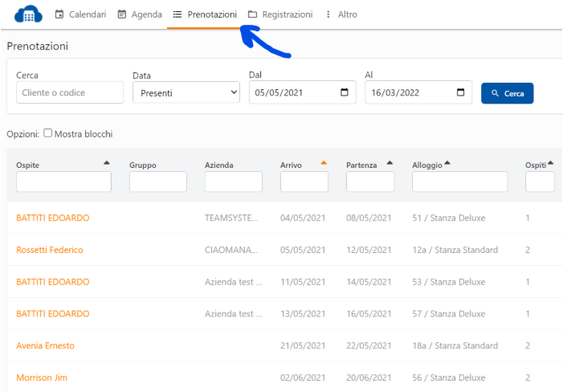Open guest Rossetti Federico booking link
Viewport: 567px width, 392px height.
[x=50, y=250]
